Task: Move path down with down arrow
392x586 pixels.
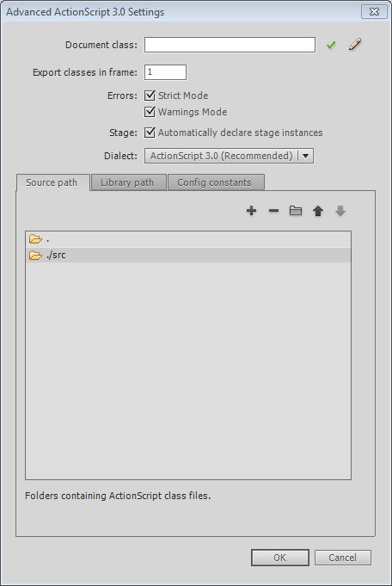Action: tap(340, 211)
